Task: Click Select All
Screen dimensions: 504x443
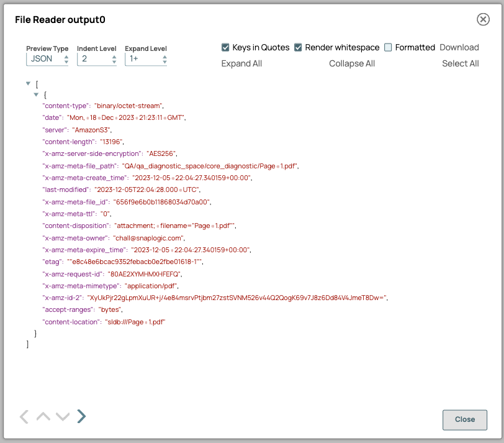Action: pos(460,63)
